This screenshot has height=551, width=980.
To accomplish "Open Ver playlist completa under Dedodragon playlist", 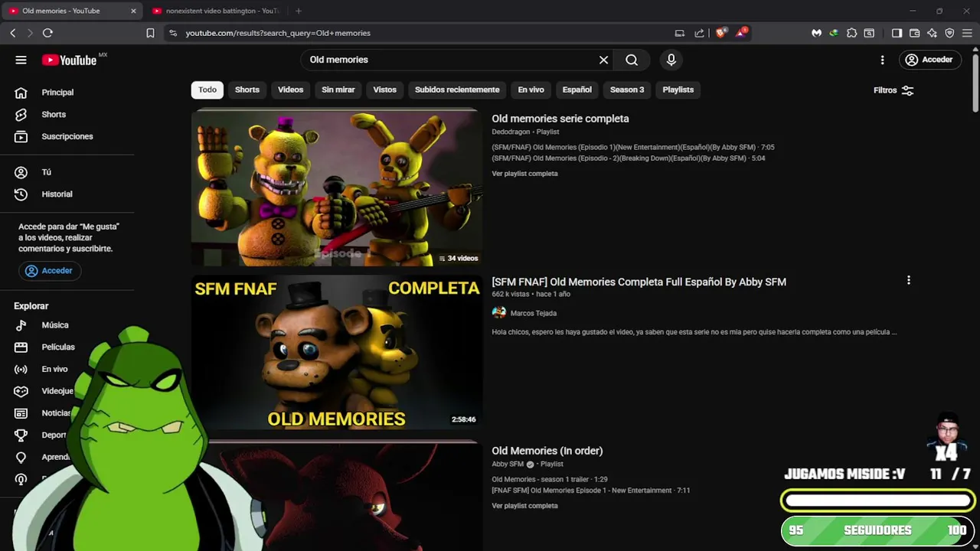I will pos(524,174).
